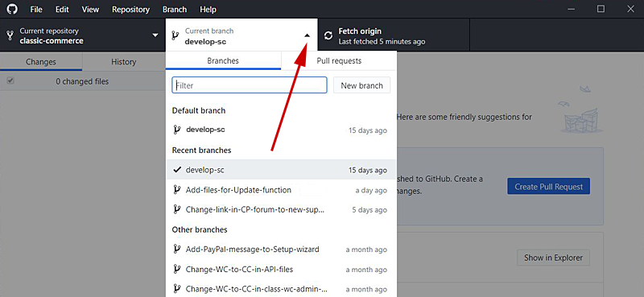Click the New branch button

pyautogui.click(x=361, y=85)
